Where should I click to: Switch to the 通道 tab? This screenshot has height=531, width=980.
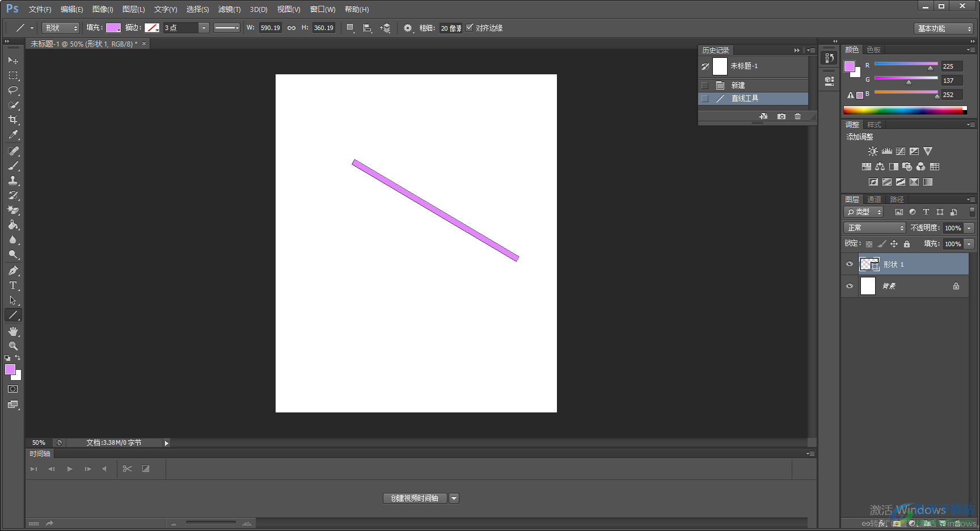click(x=874, y=200)
